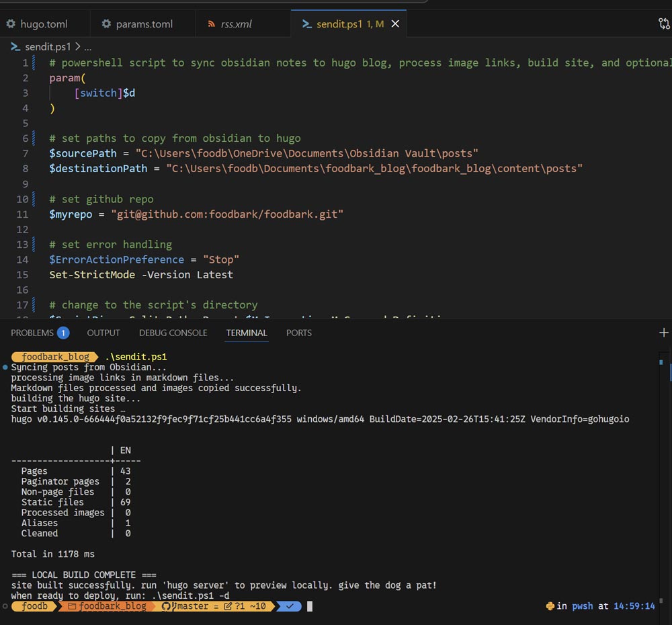Click the PowerShell icon in the breadcrumb

click(15, 47)
